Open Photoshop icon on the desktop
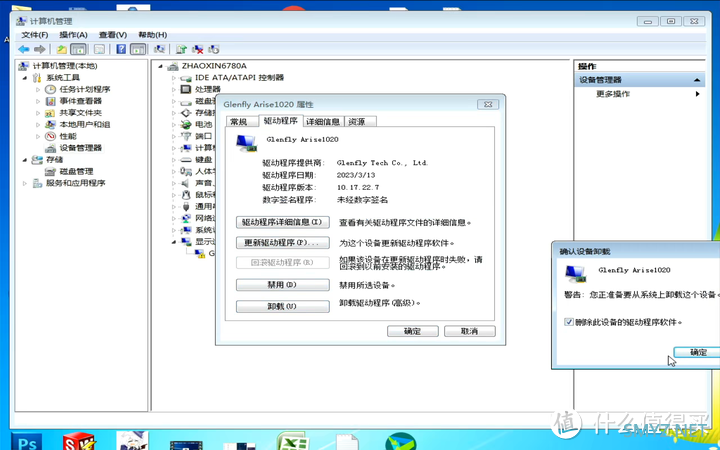 tap(26, 441)
